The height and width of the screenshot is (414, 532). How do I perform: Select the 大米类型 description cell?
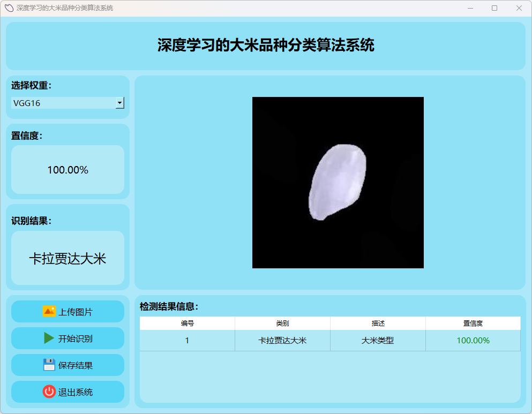pos(378,341)
